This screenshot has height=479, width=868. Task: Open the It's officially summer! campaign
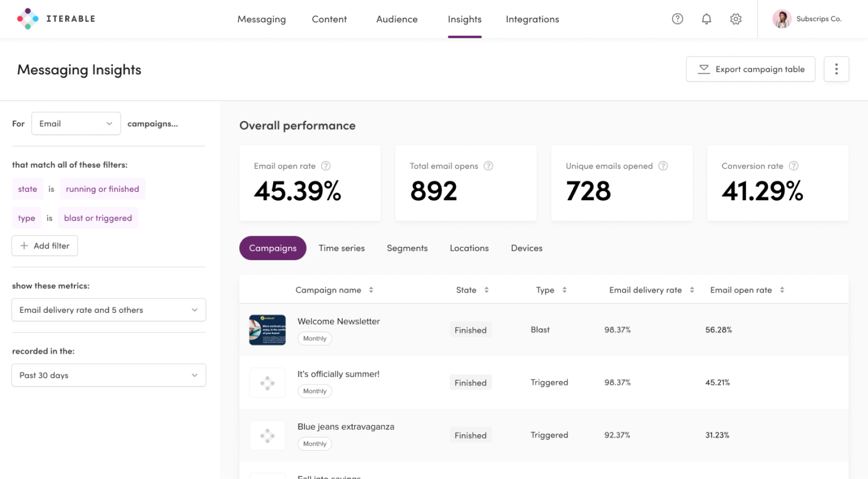pos(338,374)
